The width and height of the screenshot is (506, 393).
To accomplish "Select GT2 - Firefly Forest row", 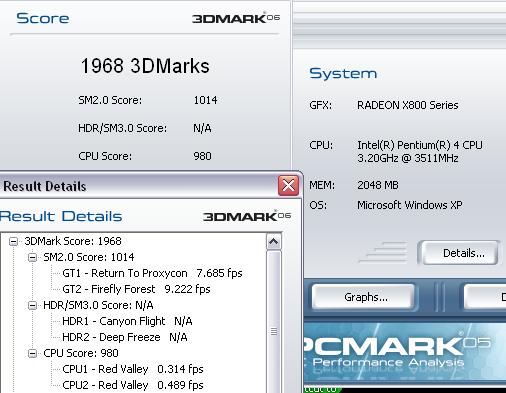I will click(136, 289).
